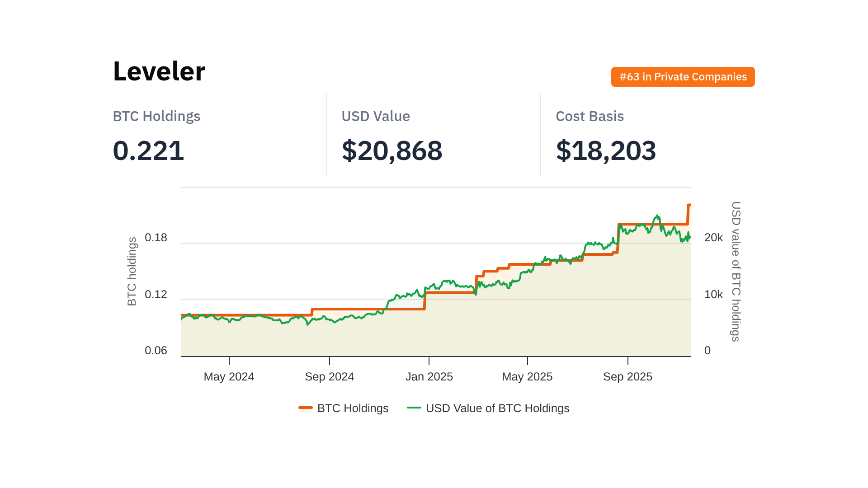The width and height of the screenshot is (868, 488).
Task: Click the 0.18 BTC holdings axis tick
Action: 156,238
